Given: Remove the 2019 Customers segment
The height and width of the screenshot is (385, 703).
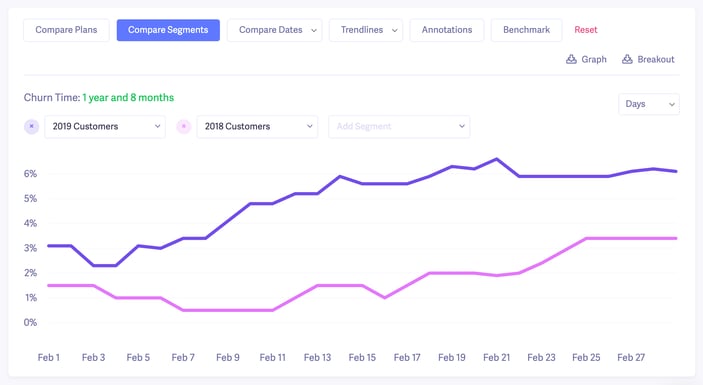Looking at the screenshot, I should [31, 126].
